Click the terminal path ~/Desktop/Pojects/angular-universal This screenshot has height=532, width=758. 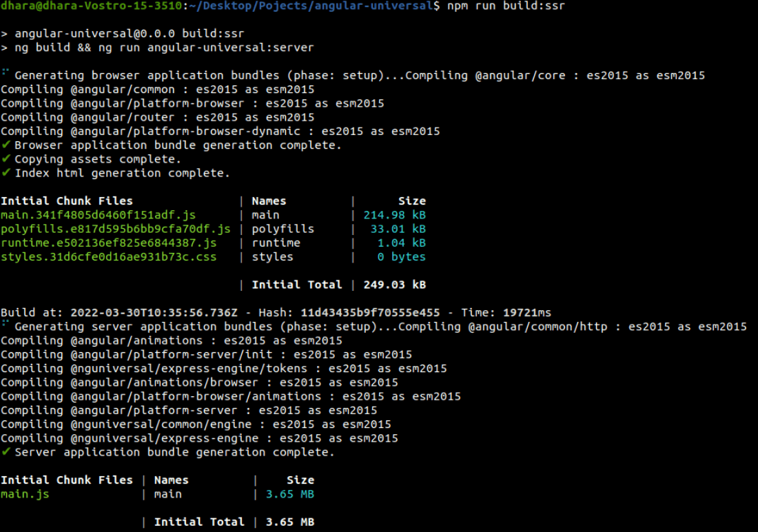point(315,6)
